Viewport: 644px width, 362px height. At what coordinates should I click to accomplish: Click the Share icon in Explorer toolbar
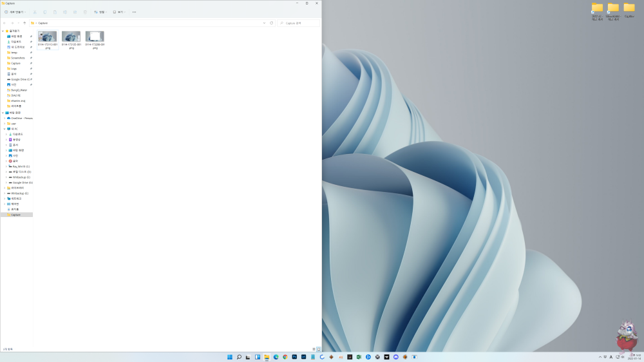coord(75,12)
